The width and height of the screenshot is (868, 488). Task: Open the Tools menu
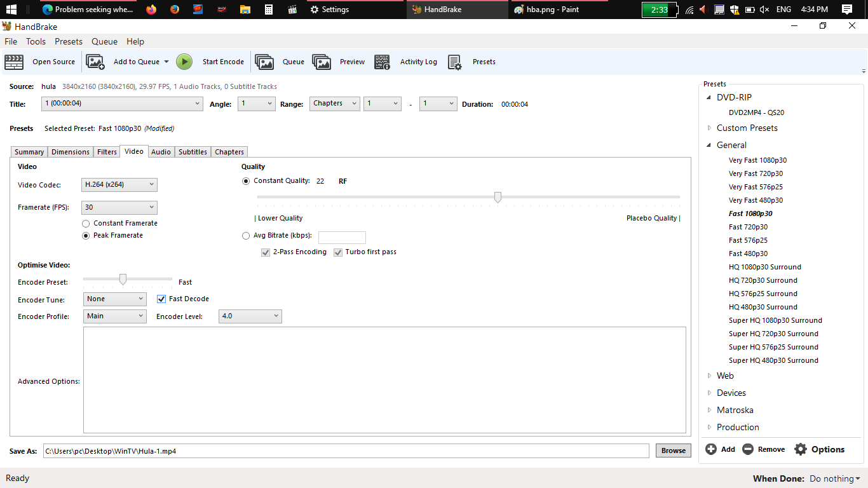(36, 41)
